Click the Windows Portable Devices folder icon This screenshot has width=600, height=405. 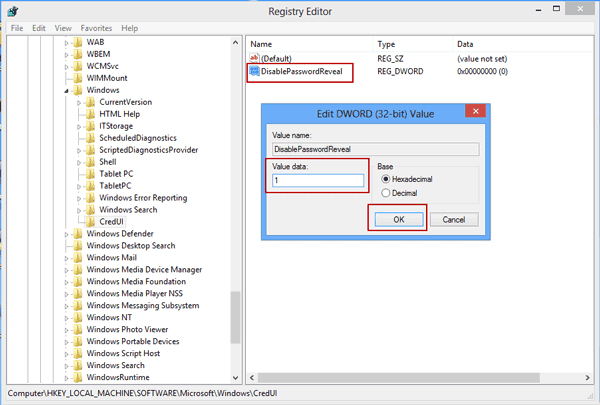pyautogui.click(x=78, y=341)
